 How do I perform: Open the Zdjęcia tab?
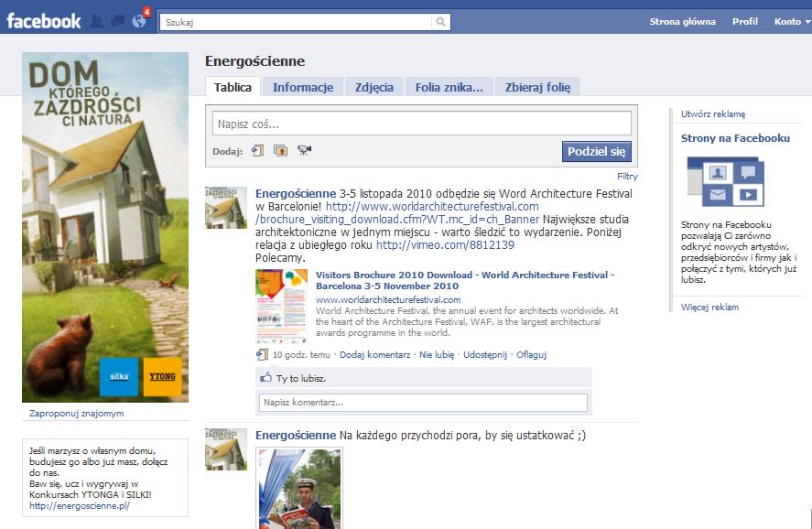[374, 87]
